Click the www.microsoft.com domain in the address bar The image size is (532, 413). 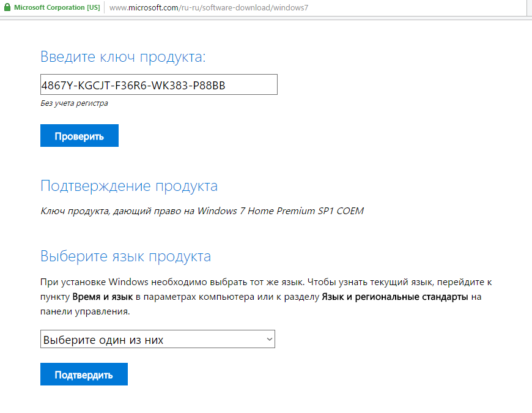coord(139,8)
